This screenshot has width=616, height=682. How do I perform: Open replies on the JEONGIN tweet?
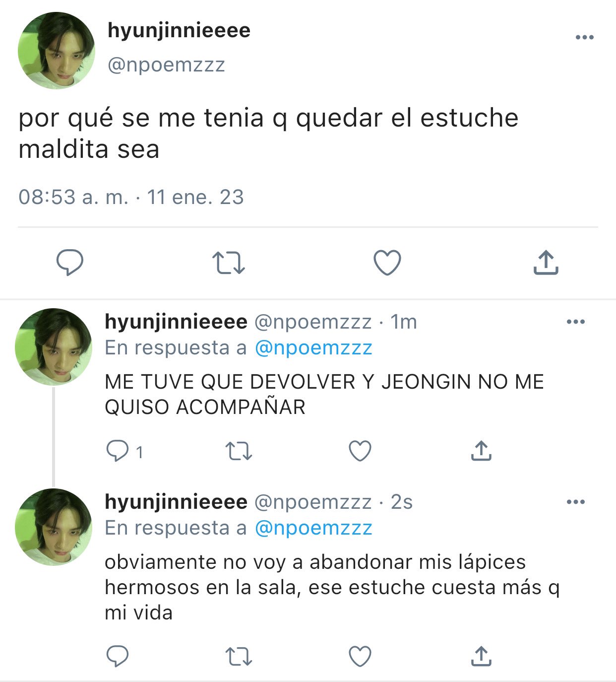coord(124,451)
